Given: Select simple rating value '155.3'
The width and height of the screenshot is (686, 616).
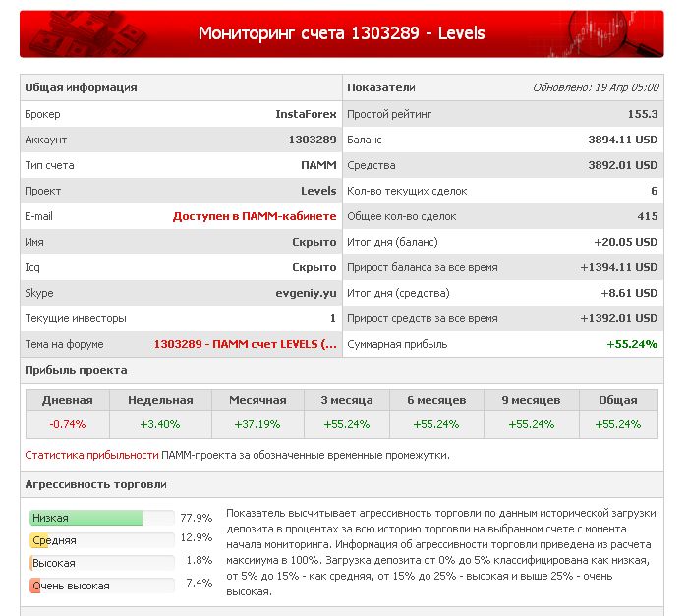Looking at the screenshot, I should (x=643, y=114).
